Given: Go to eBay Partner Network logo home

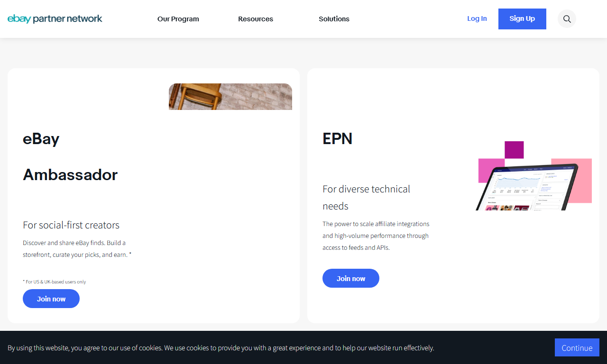Looking at the screenshot, I should (x=55, y=19).
